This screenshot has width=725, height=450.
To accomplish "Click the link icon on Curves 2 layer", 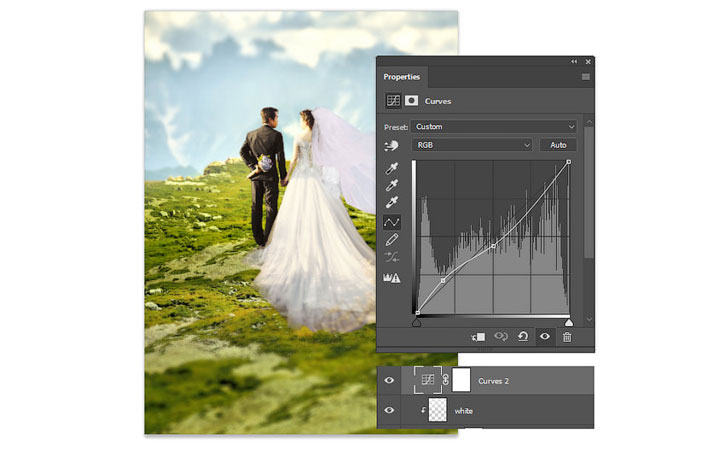I will click(x=446, y=380).
